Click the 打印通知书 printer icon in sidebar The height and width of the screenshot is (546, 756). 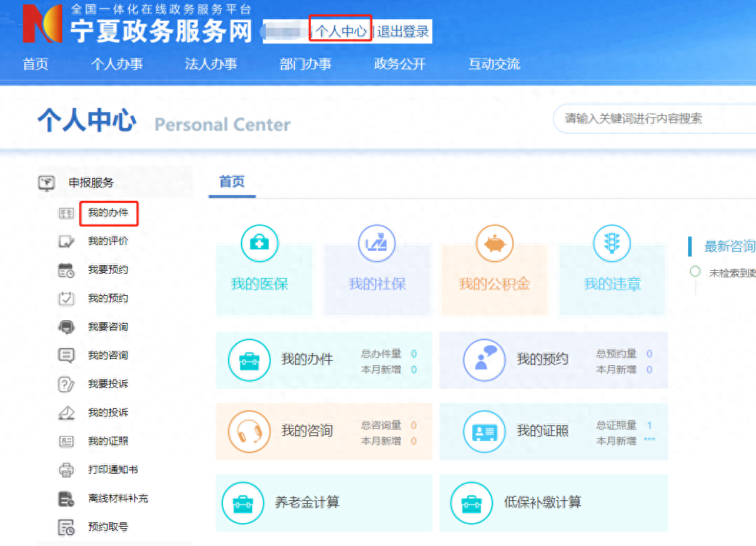pyautogui.click(x=66, y=470)
